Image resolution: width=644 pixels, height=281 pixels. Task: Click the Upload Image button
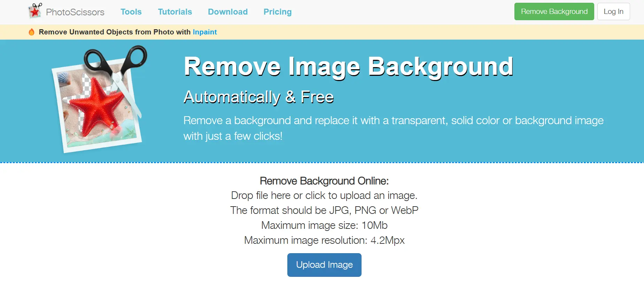click(x=324, y=265)
